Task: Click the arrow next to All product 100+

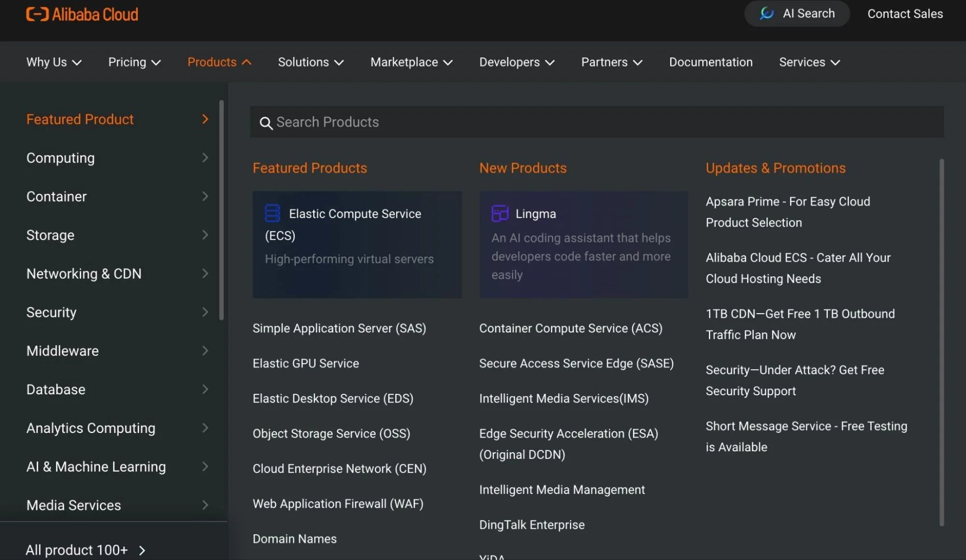Action: click(142, 550)
